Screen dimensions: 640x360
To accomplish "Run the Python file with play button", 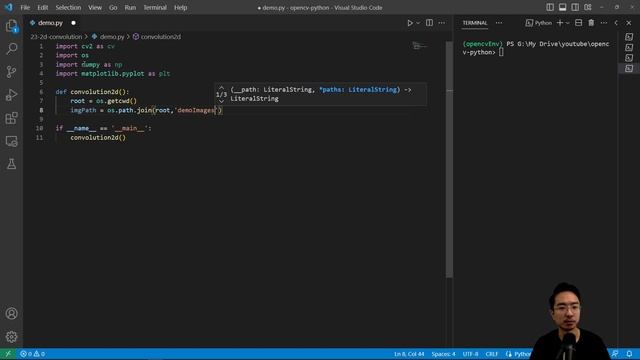I will pyautogui.click(x=410, y=23).
